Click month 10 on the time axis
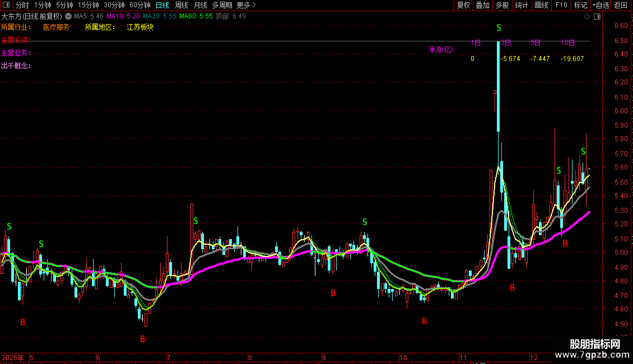The height and width of the screenshot is (364, 633). tap(403, 358)
